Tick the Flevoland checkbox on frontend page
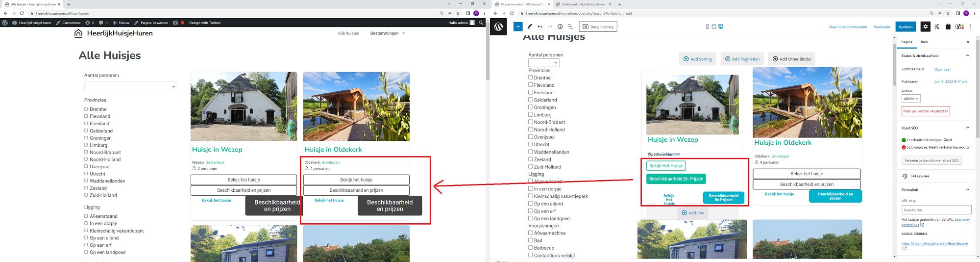Image resolution: width=980 pixels, height=262 pixels. pos(86,116)
